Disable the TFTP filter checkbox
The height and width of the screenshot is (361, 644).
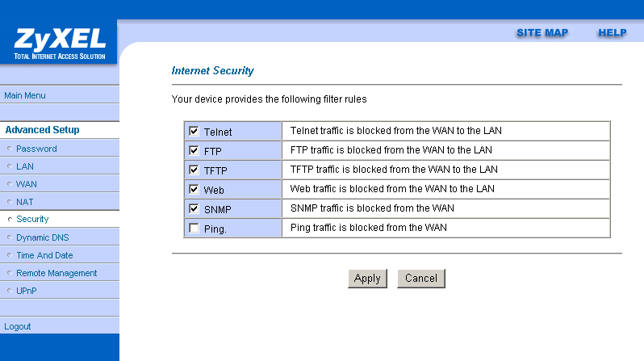click(194, 170)
